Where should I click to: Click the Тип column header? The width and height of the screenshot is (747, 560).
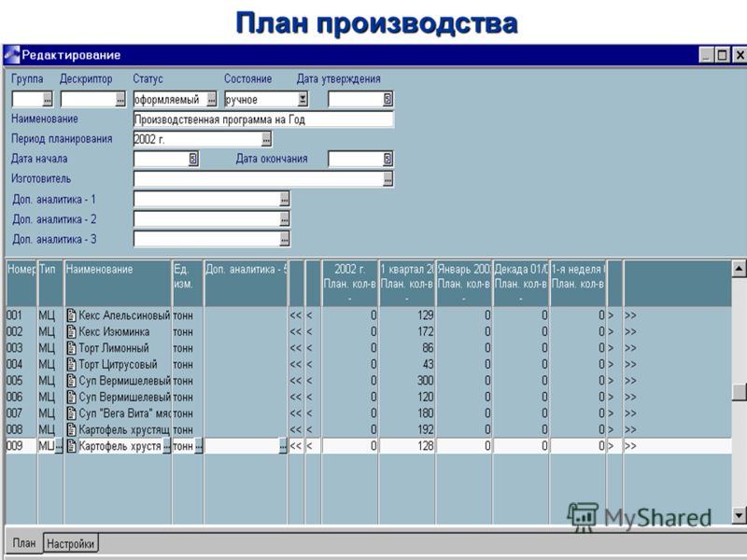(50, 283)
